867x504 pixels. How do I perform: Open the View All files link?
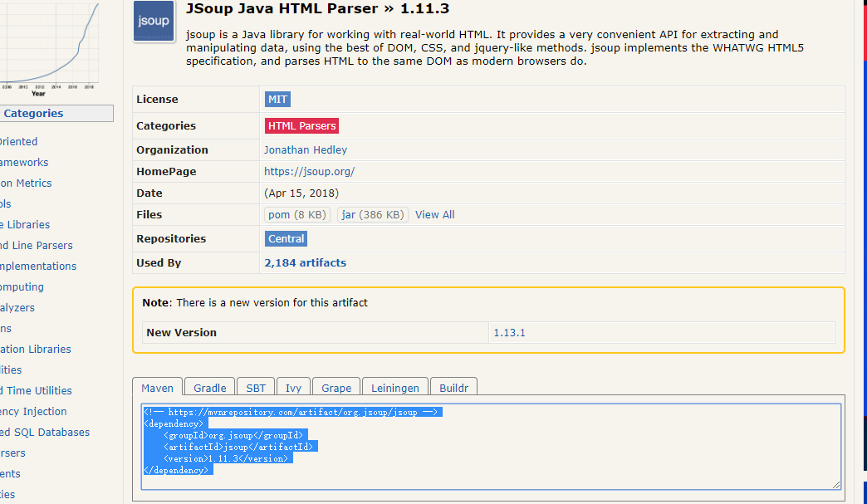[x=434, y=214]
